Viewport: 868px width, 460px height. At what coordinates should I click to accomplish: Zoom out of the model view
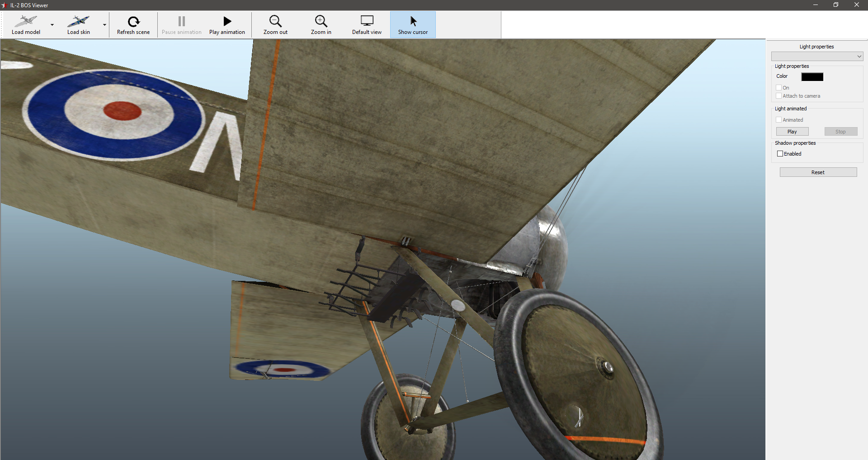point(275,25)
